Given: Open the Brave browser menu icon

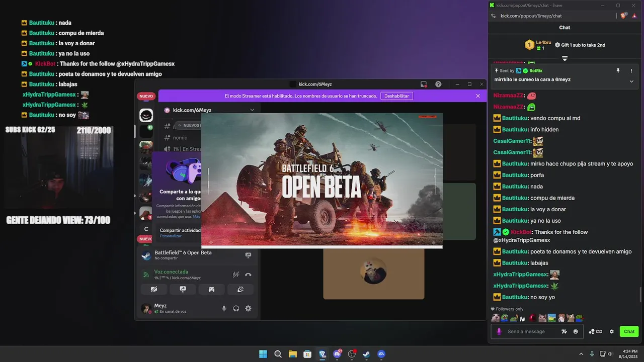Looking at the screenshot, I should point(635,16).
